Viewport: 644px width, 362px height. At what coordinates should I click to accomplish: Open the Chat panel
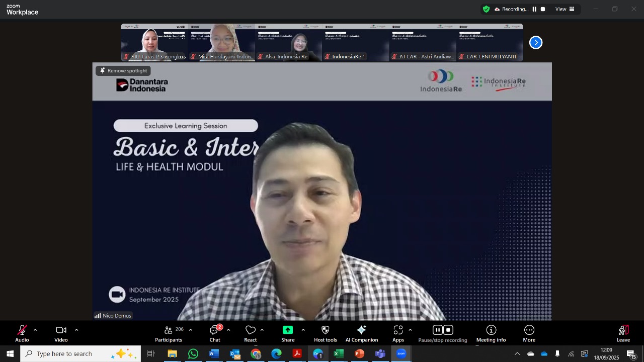tap(215, 334)
